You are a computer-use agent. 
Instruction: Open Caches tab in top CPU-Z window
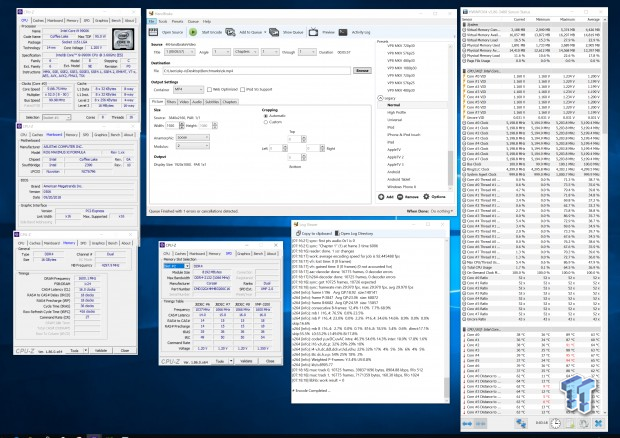click(38, 21)
